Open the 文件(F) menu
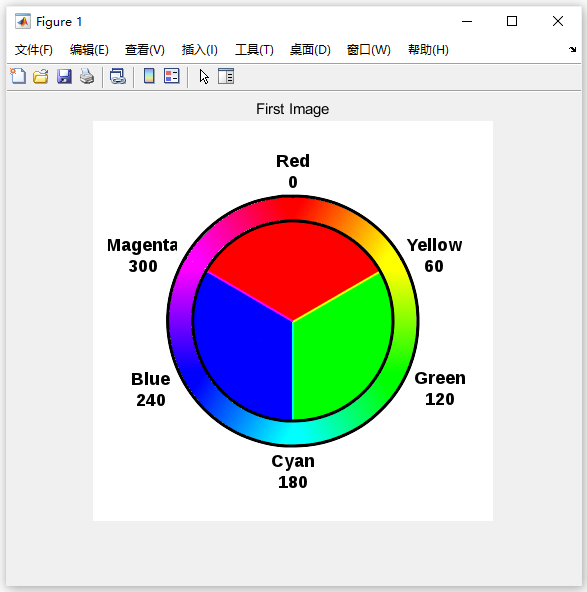 pos(34,50)
